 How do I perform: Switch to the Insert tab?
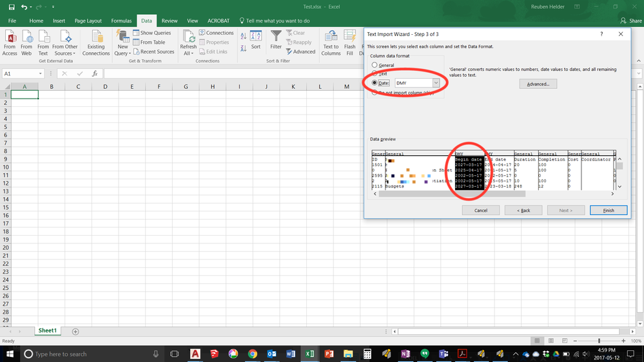(59, 21)
